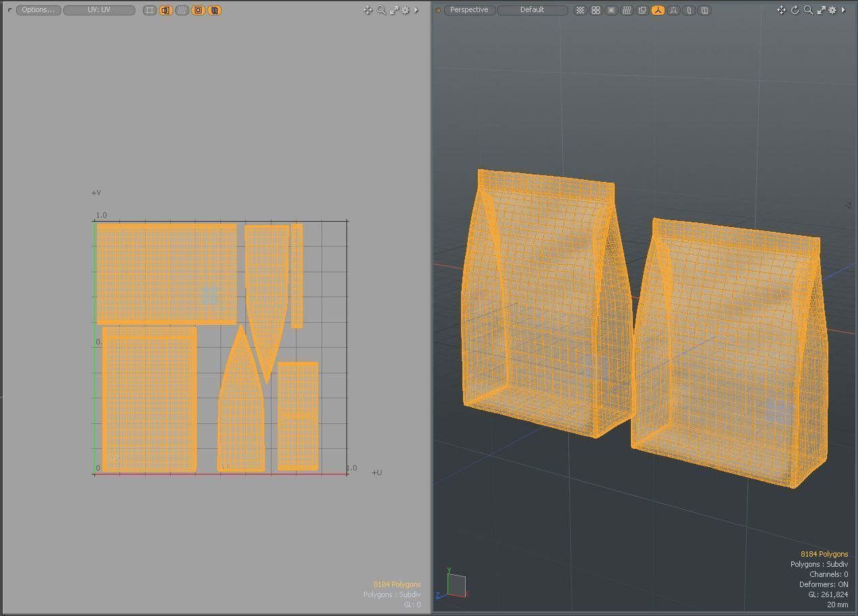Viewport: 858px width, 616px height.
Task: Toggle the orange square-in-square icon in UV toolbar
Action: coord(198,10)
